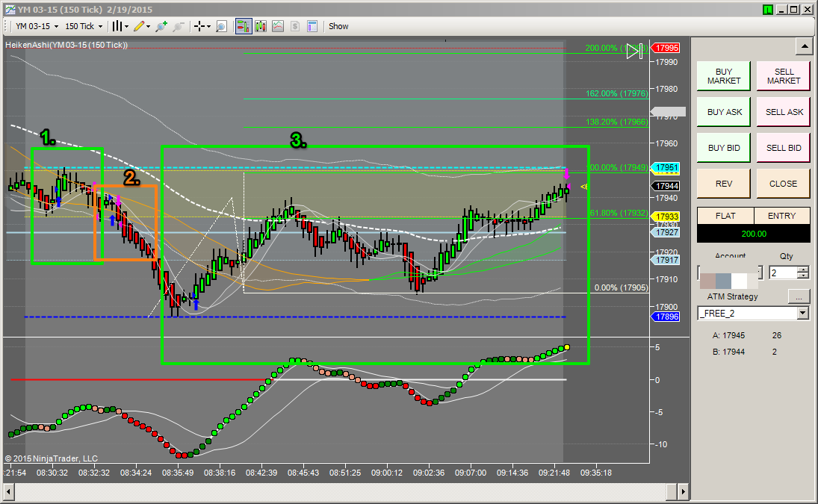Click the Show toolbar item
The image size is (818, 504).
point(338,26)
